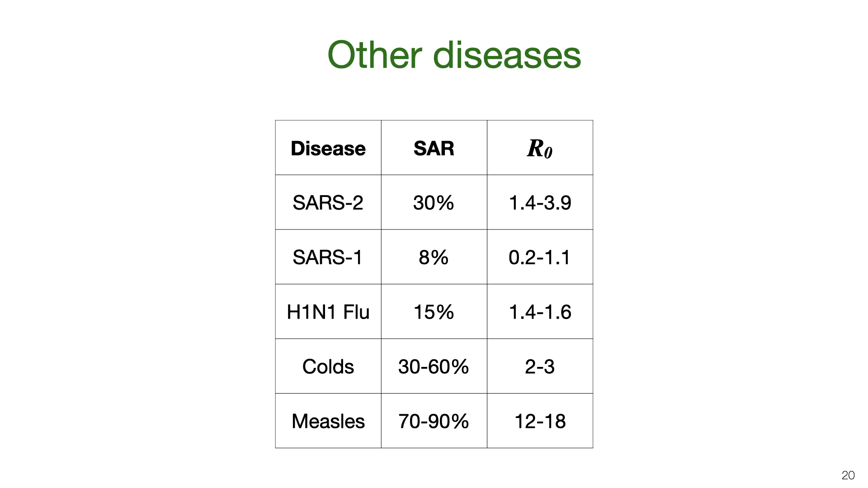This screenshot has width=868, height=488.
Task: Select the SAR column header cell
Action: pyautogui.click(x=434, y=148)
